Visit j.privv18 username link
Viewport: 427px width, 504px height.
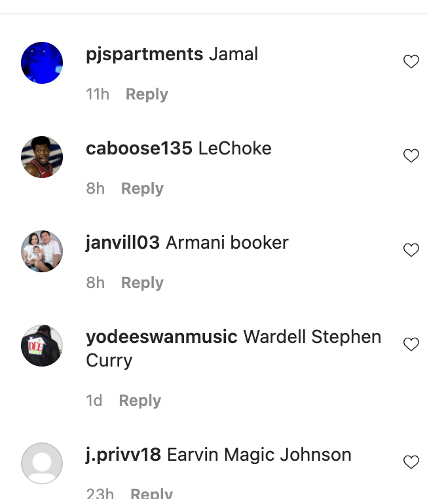tap(123, 455)
